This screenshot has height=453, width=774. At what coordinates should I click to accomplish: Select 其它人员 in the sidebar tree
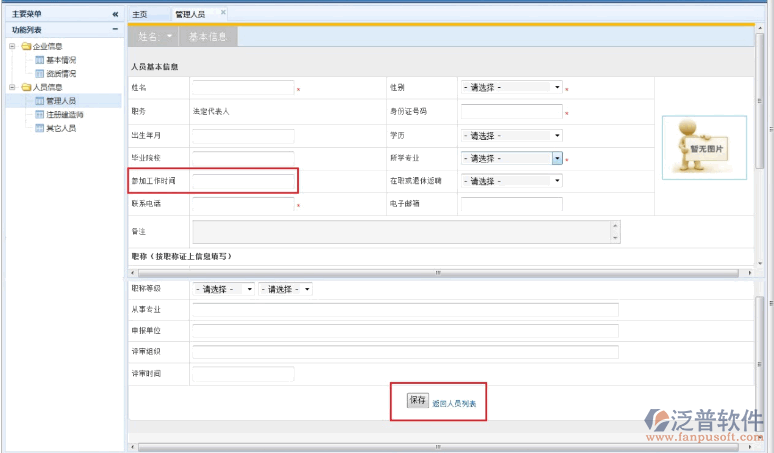tap(60, 128)
